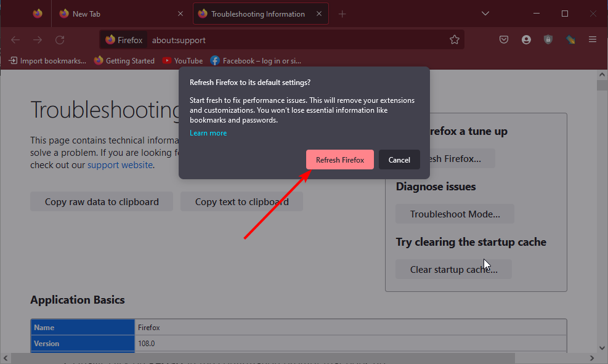The width and height of the screenshot is (608, 364).
Task: Open a new tab with plus button
Action: (342, 14)
